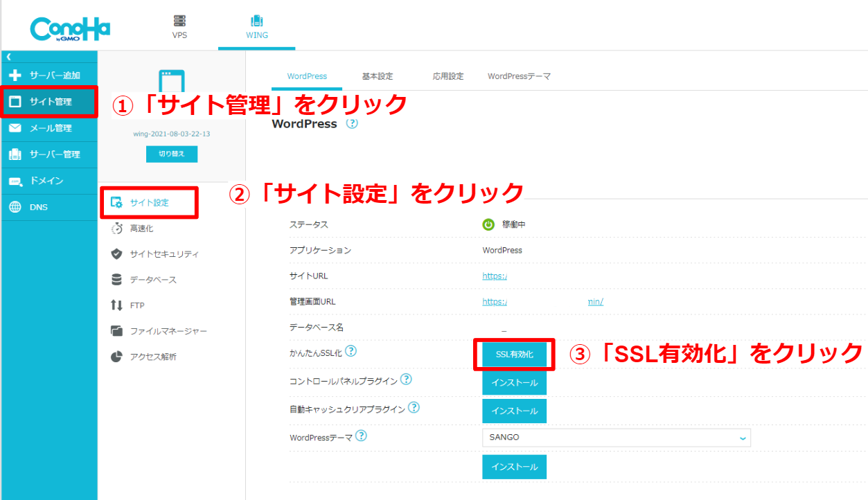
Task: Click help icon next to 自動キャッシュクリアプラグイン
Action: (414, 408)
